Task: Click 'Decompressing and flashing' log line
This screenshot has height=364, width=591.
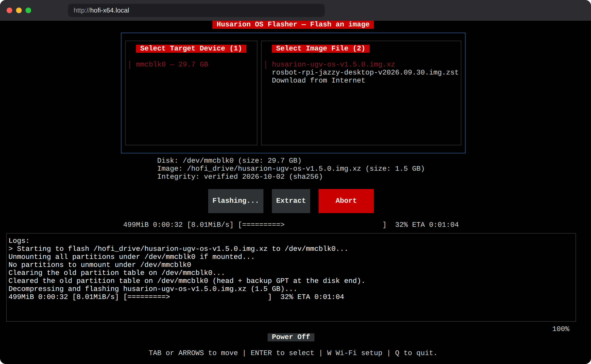Action: click(152, 289)
